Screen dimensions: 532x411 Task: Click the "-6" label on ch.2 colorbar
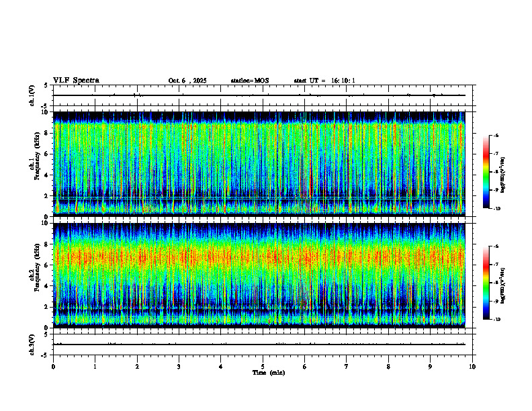pos(496,246)
